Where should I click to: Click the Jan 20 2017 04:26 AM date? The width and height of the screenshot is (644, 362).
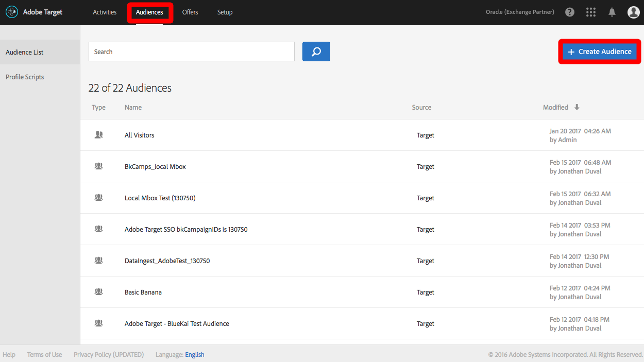click(580, 131)
